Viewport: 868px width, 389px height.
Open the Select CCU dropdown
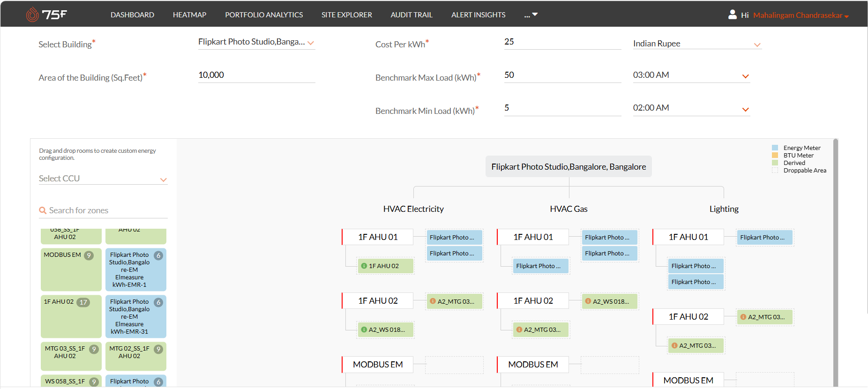(103, 179)
